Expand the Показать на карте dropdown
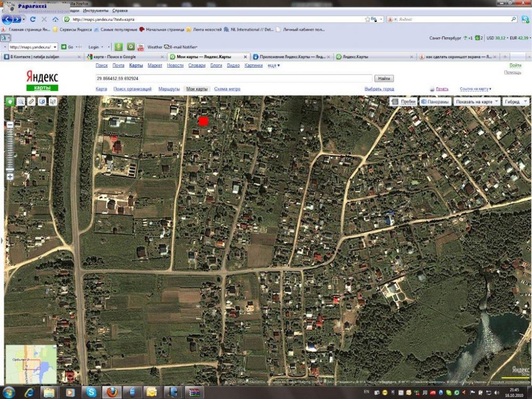This screenshot has width=532, height=399. click(x=477, y=101)
